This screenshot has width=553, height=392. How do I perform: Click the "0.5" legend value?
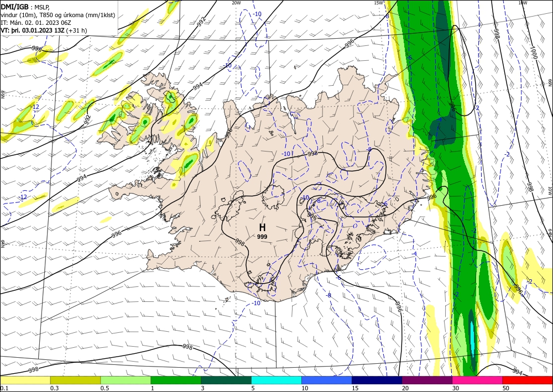click(105, 388)
